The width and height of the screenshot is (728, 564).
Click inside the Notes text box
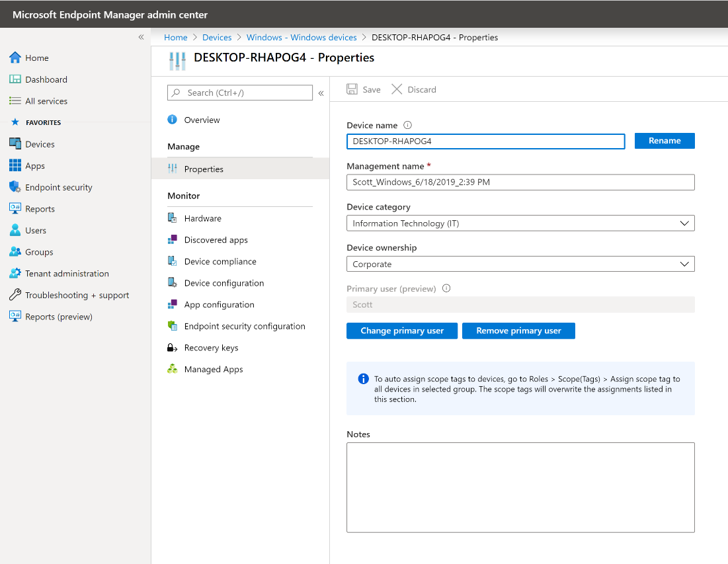520,486
